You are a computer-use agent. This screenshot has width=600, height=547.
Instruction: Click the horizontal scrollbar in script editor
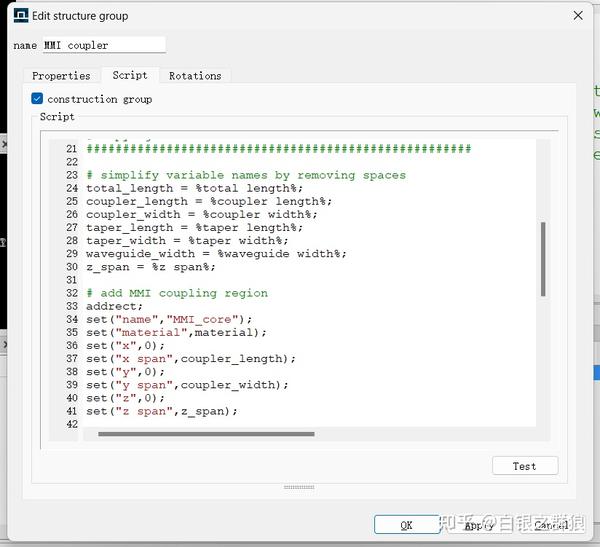206,434
